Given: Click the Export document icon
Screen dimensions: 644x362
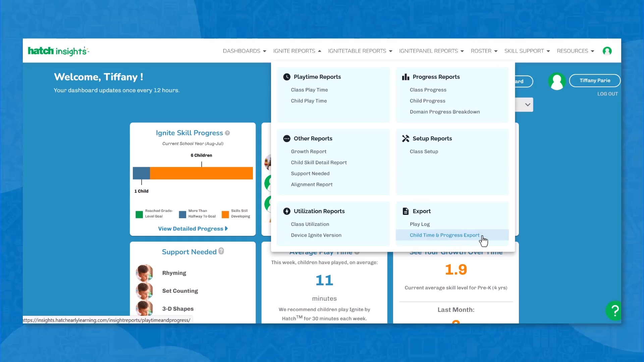Looking at the screenshot, I should click(406, 211).
